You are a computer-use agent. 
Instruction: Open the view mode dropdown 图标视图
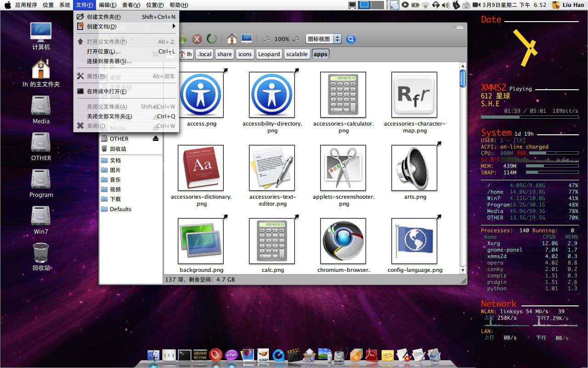pyautogui.click(x=323, y=39)
